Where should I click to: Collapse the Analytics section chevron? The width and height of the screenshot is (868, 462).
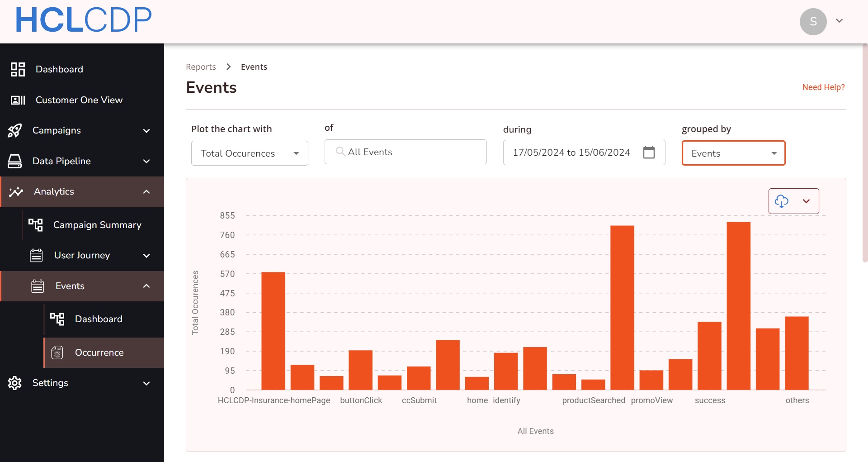(146, 192)
